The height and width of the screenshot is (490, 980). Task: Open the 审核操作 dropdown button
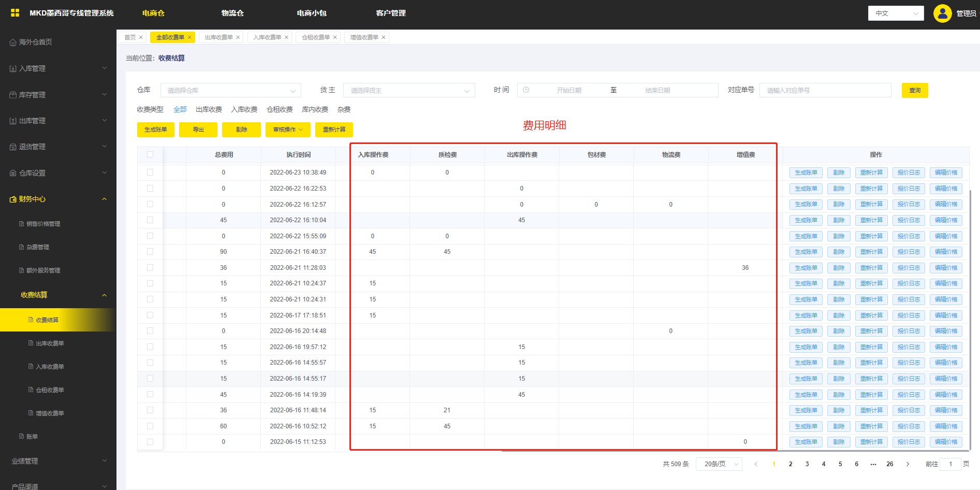click(288, 129)
